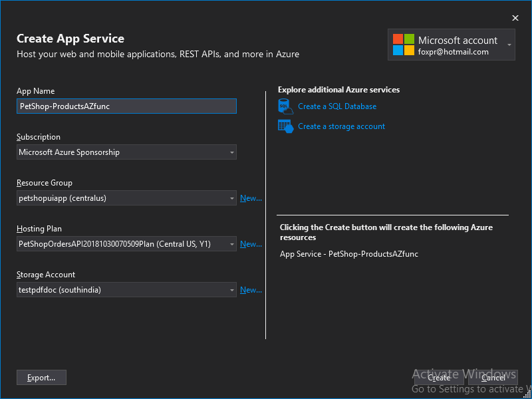Click the 'App Service - PetShop-ProductsAZfunc' resource text
The image size is (532, 399).
point(348,254)
